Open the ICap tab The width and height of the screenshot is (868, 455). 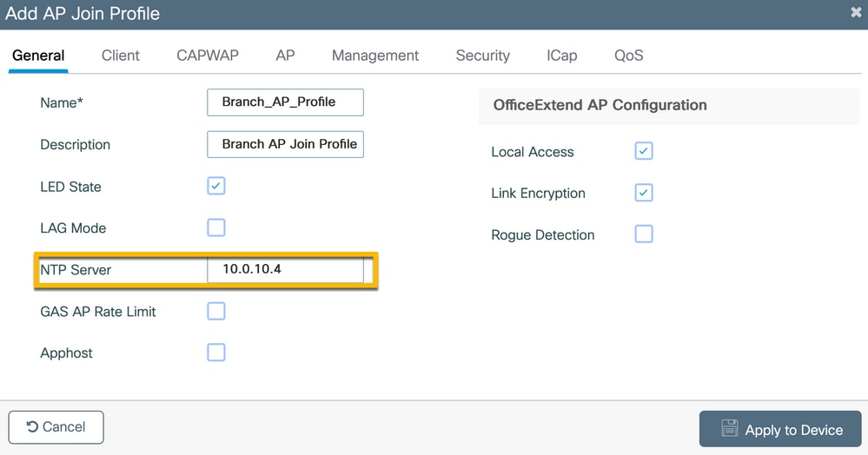[x=562, y=56]
